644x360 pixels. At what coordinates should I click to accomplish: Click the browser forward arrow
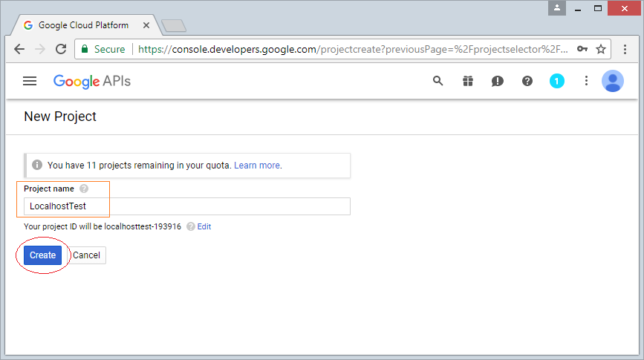(x=40, y=49)
